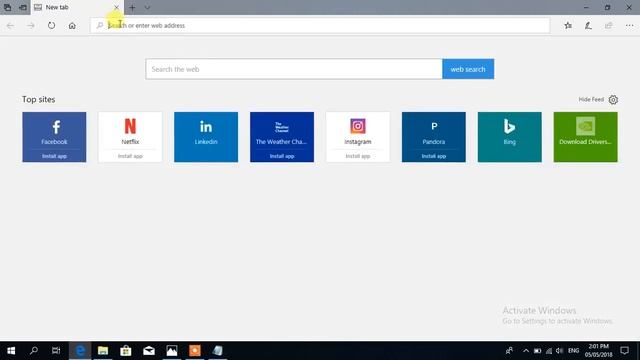Viewport: 640px width, 360px height.
Task: Open the Windows Start menu
Action: click(11, 351)
